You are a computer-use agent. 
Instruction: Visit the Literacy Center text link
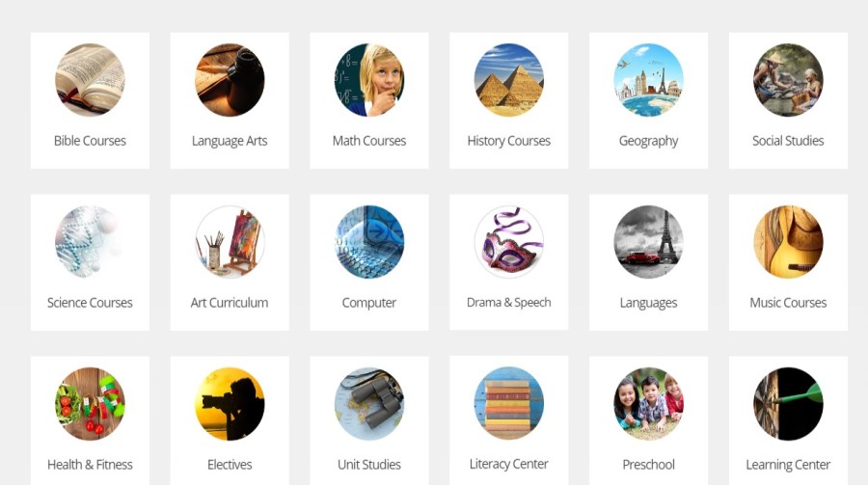(508, 464)
